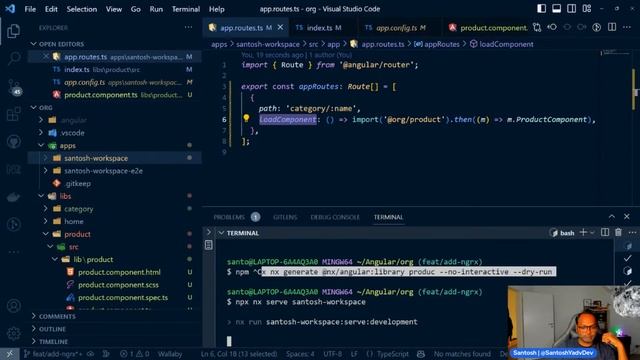Click Explorer more actions ellipsis
The height and width of the screenshot is (360, 640).
pos(188,27)
